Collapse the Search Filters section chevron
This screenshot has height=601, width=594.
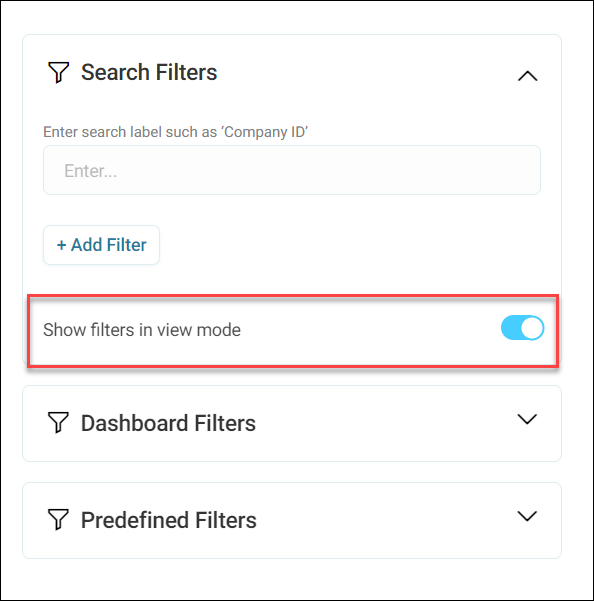pyautogui.click(x=527, y=76)
